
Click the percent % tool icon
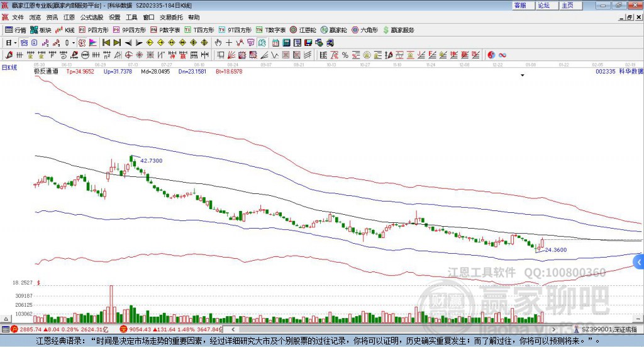point(345,55)
